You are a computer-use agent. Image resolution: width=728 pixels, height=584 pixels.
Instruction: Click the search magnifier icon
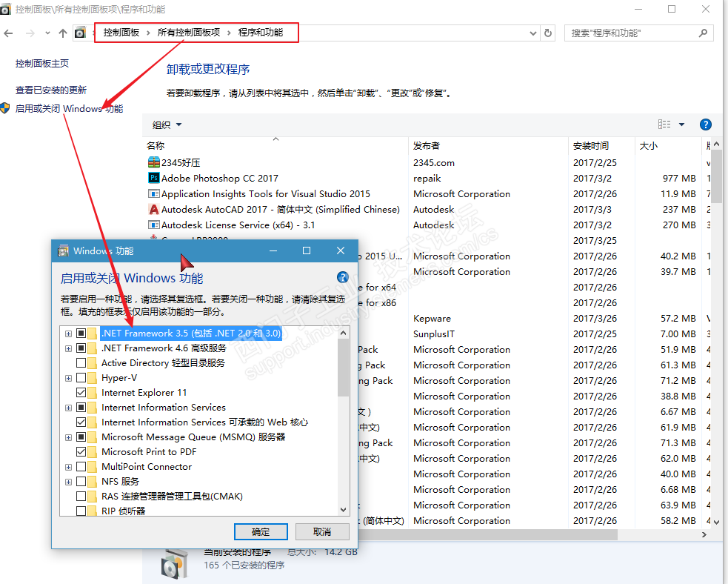703,33
